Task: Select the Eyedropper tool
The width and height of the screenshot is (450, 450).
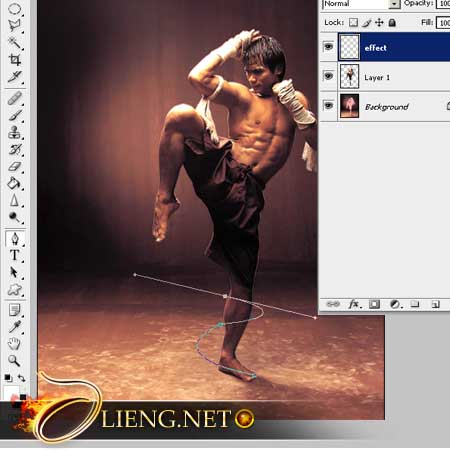Action: click(x=15, y=327)
